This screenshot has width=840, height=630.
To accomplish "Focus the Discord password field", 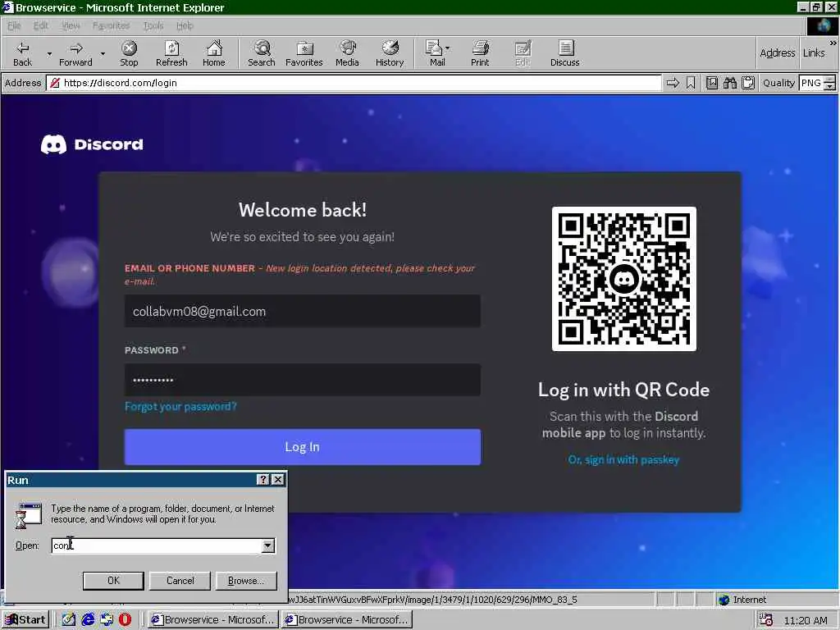I will (x=302, y=380).
